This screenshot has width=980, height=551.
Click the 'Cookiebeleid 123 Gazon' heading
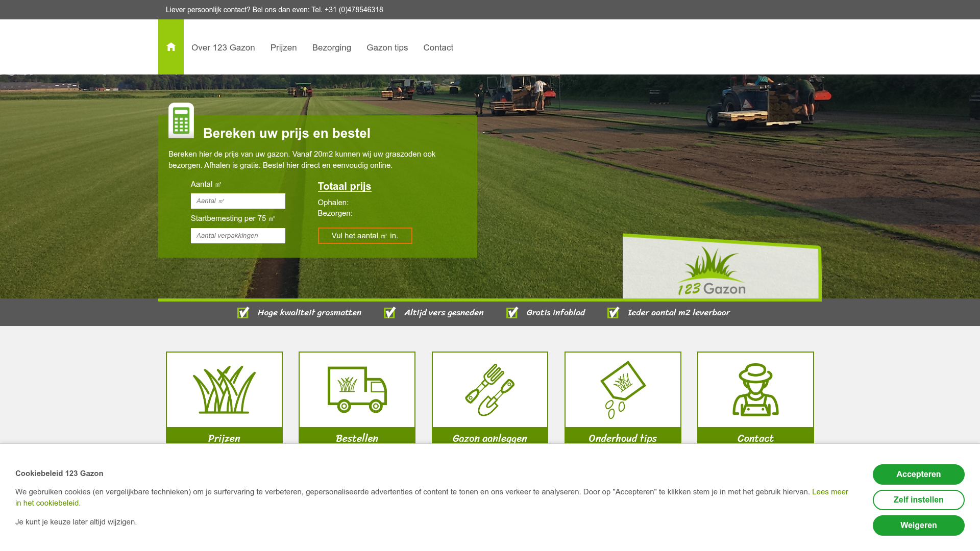tap(59, 473)
